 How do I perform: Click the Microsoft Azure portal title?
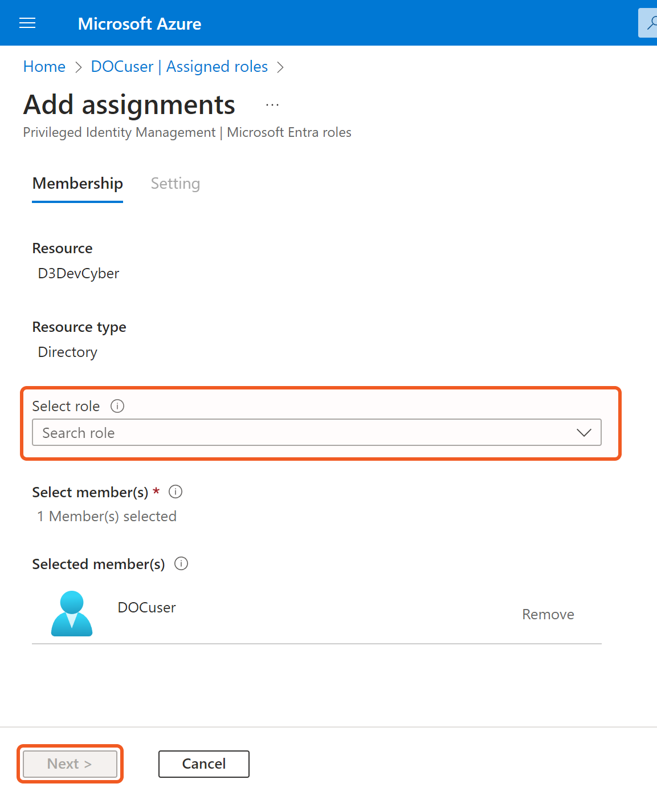pyautogui.click(x=140, y=23)
